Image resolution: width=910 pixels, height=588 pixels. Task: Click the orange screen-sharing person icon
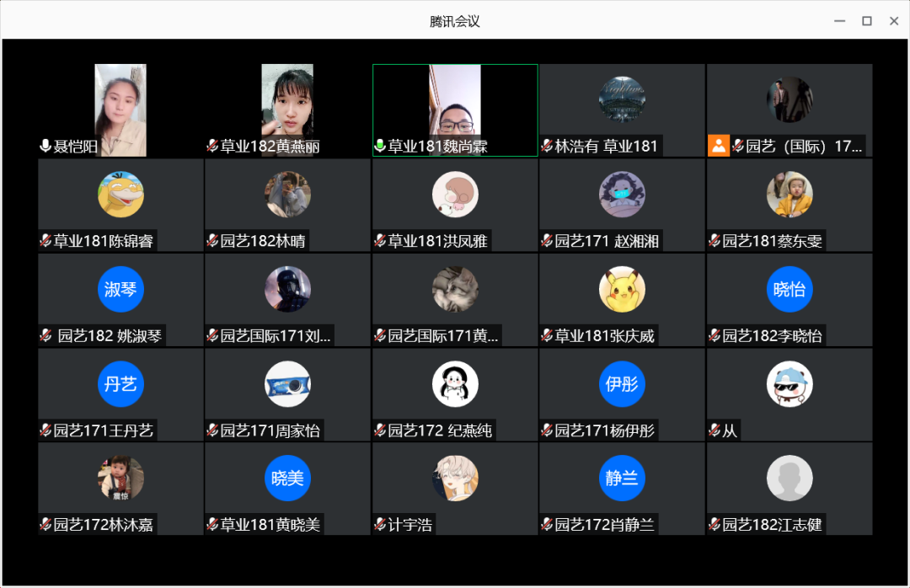[718, 146]
